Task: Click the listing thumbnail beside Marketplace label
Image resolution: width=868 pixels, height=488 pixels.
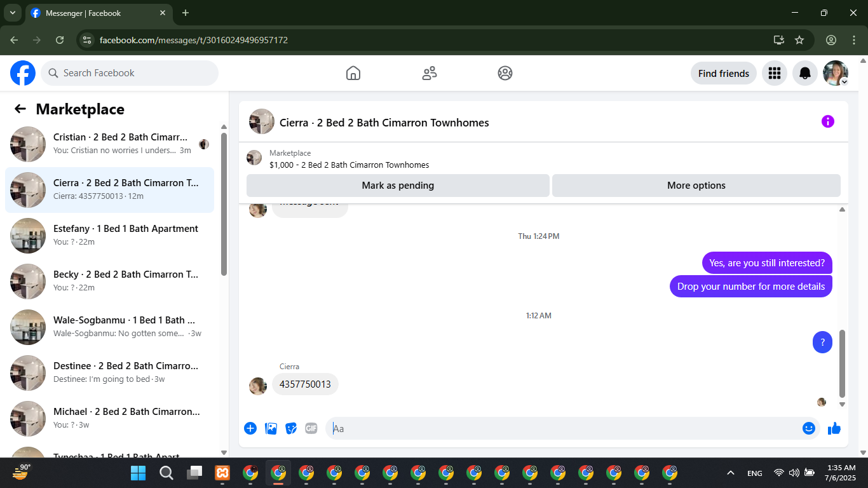Action: coord(254,158)
